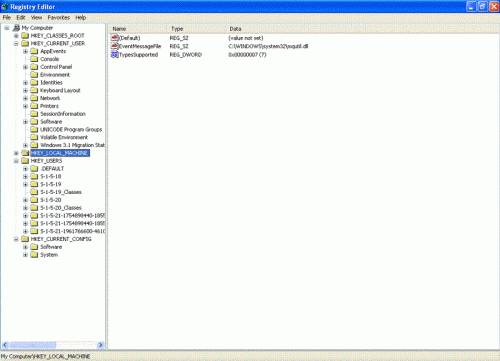
Task: Click the System folder icon
Action: tap(34, 255)
